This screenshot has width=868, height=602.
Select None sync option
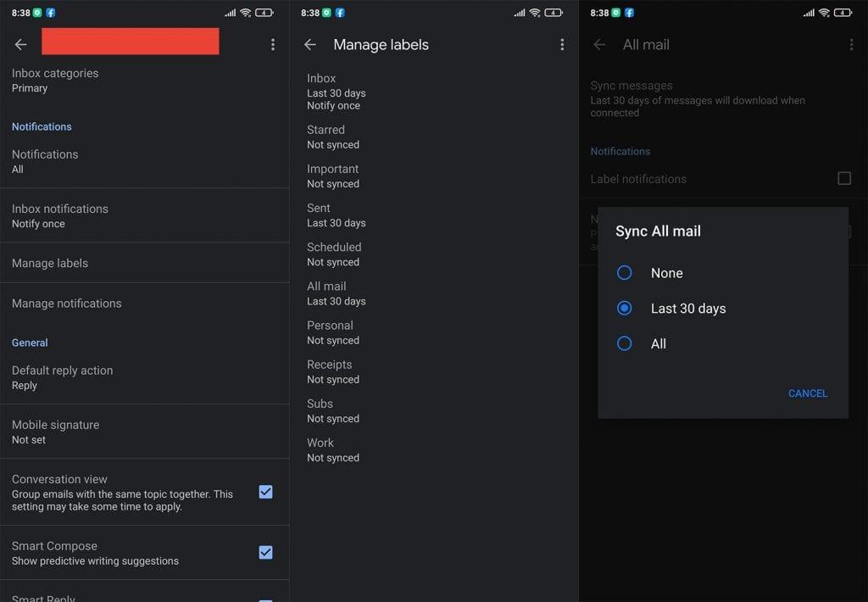(625, 273)
